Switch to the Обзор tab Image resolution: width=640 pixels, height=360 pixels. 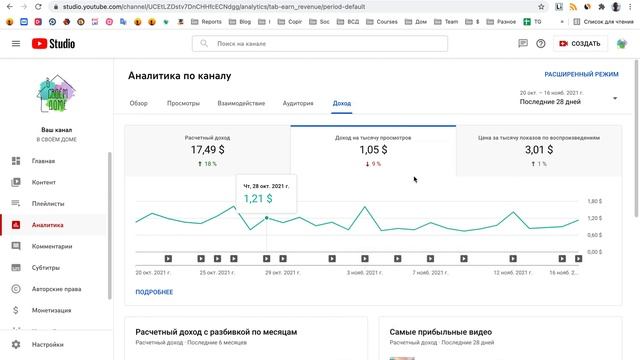click(139, 103)
